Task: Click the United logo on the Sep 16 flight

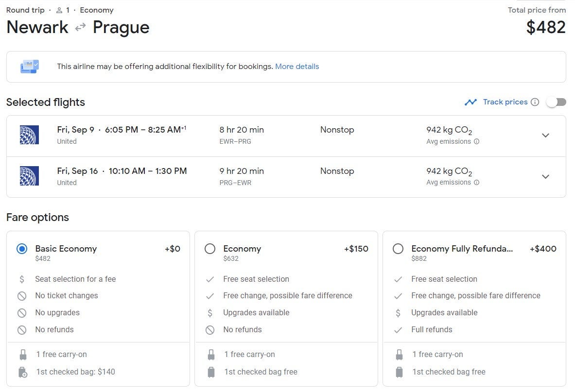Action: (x=29, y=176)
